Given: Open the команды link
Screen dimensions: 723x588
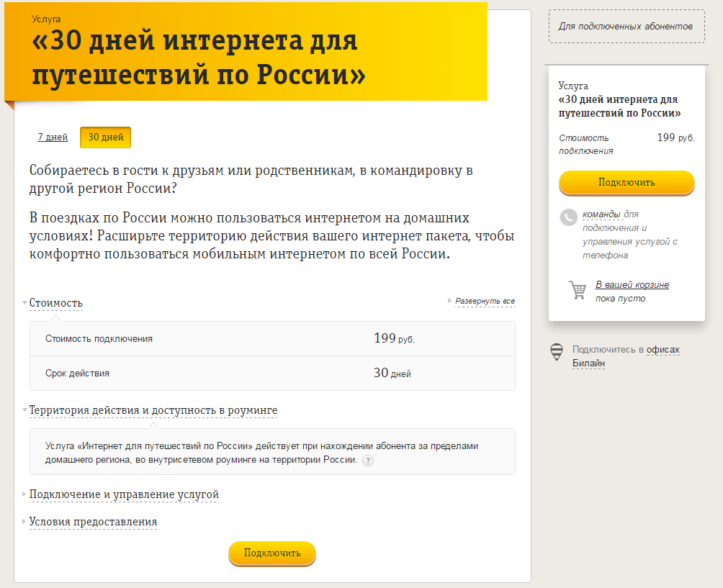Looking at the screenshot, I should [601, 214].
